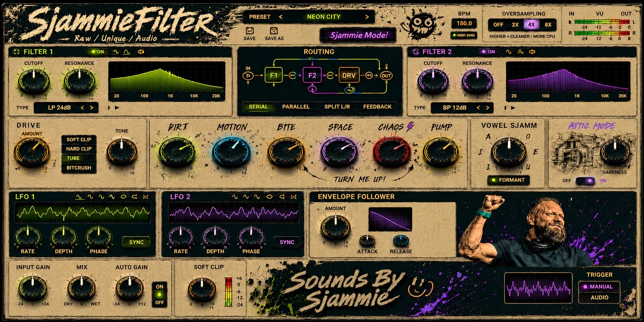Click the Save preset icon
Viewport: 644px width, 322px height.
coord(249,30)
